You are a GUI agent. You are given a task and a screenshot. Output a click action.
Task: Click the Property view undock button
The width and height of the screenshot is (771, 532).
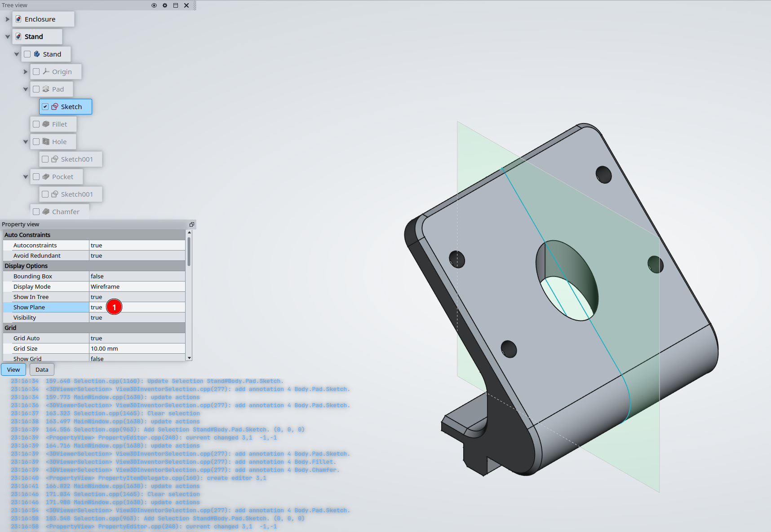(191, 224)
